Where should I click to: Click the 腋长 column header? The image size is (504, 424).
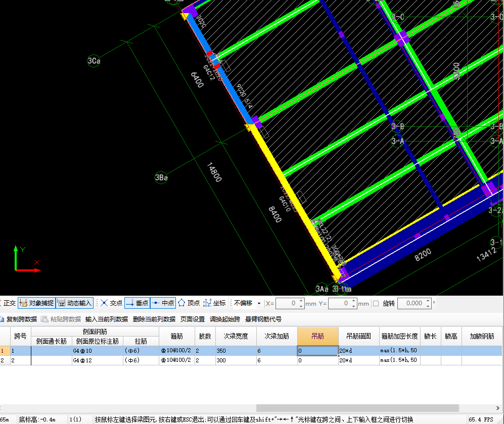(x=430, y=336)
